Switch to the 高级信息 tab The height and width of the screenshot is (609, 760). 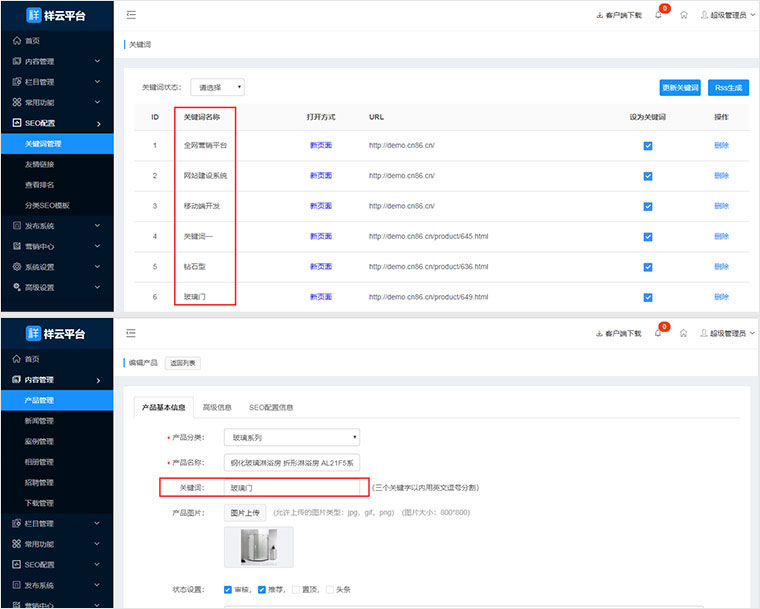[217, 407]
